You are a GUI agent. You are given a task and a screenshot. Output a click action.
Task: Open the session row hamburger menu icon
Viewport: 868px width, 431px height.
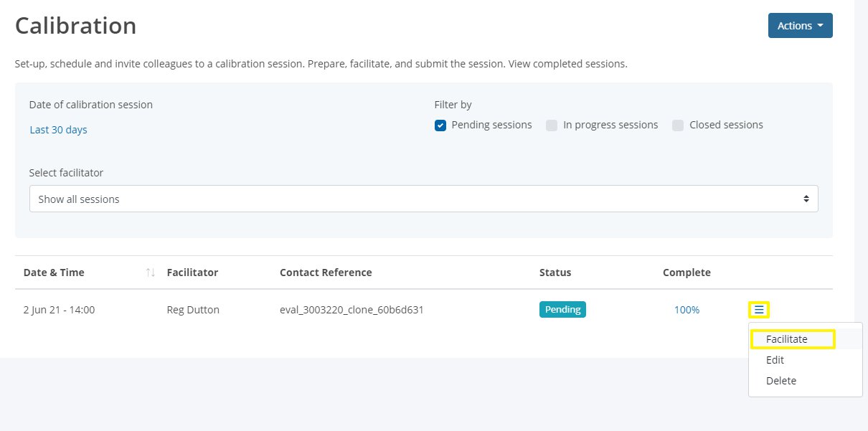point(759,310)
